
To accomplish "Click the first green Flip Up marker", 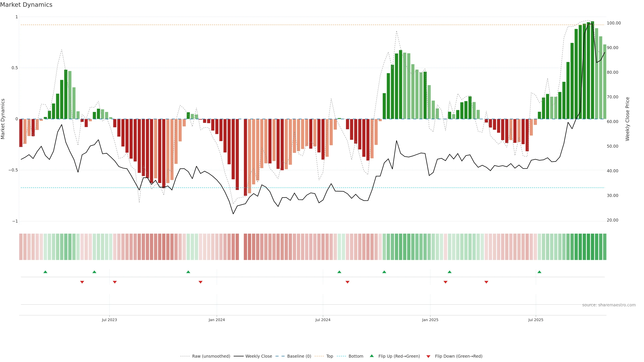I will click(x=45, y=272).
